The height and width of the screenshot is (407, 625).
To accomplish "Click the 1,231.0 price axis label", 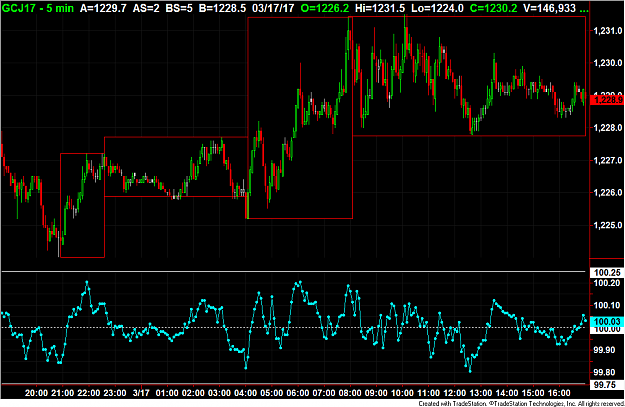I will point(607,31).
